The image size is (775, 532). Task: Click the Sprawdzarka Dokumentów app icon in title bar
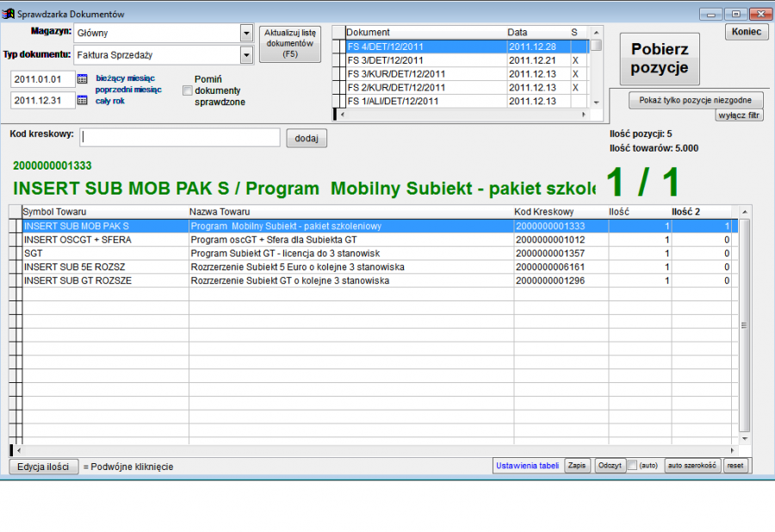8,14
